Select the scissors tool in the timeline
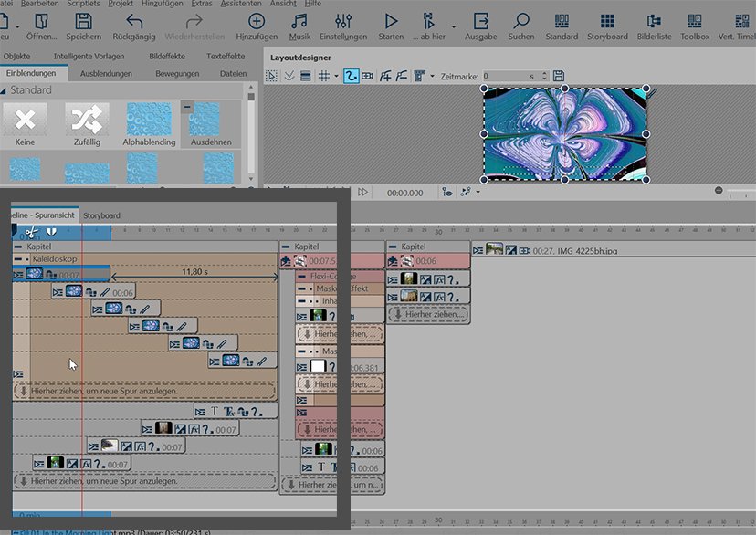 (31, 233)
